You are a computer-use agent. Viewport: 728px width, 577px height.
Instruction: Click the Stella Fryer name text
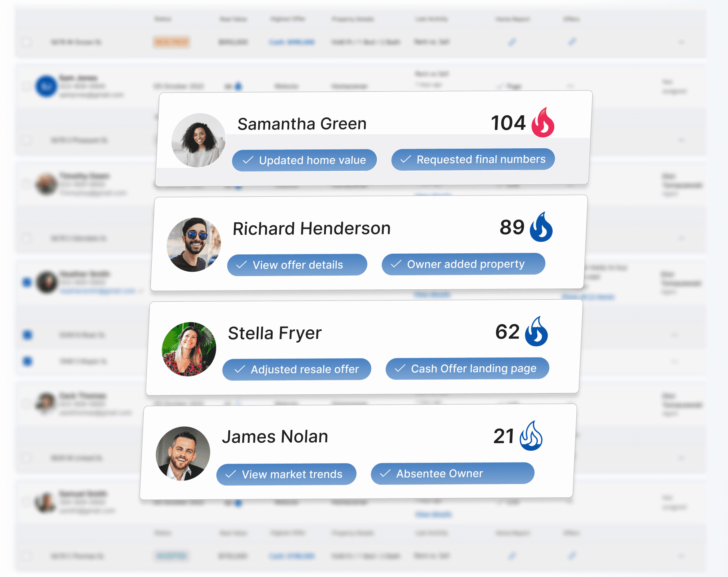tap(275, 333)
